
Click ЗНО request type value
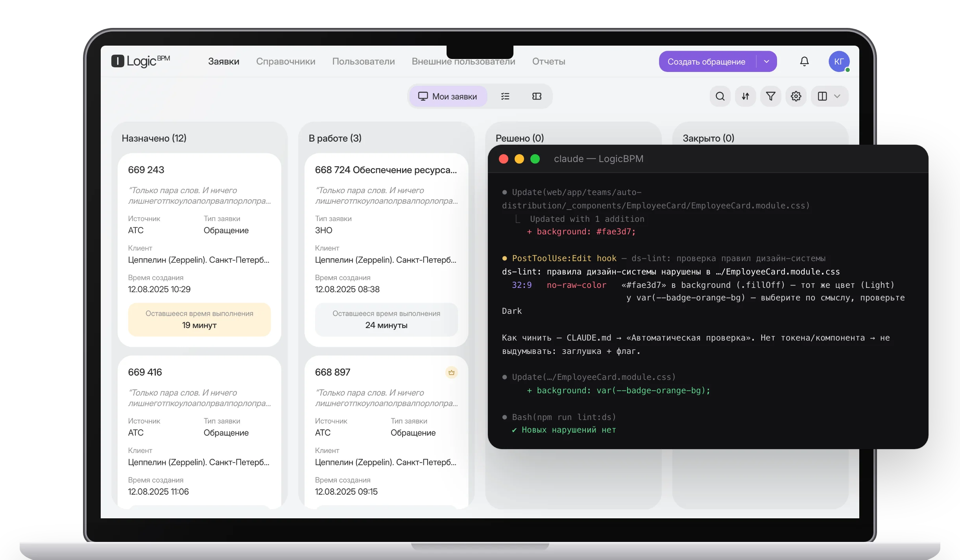[x=323, y=230]
